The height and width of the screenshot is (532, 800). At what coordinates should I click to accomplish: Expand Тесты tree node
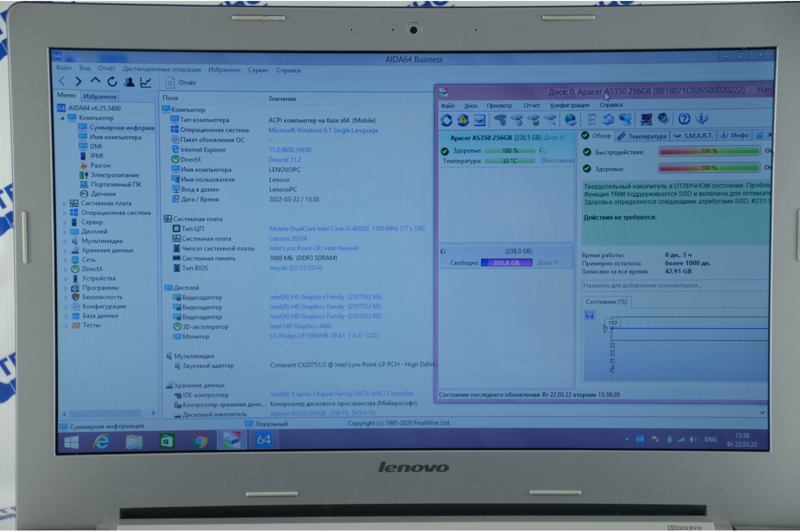coord(66,326)
